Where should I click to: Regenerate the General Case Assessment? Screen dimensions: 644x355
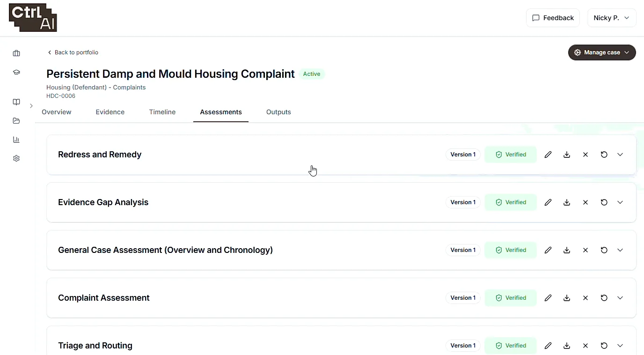coord(604,250)
